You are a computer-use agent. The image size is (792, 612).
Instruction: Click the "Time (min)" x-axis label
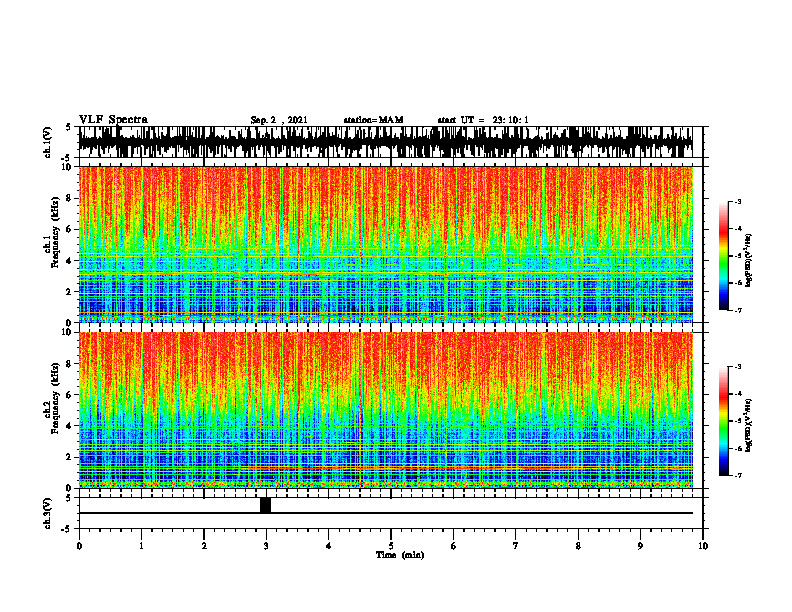tap(400, 555)
